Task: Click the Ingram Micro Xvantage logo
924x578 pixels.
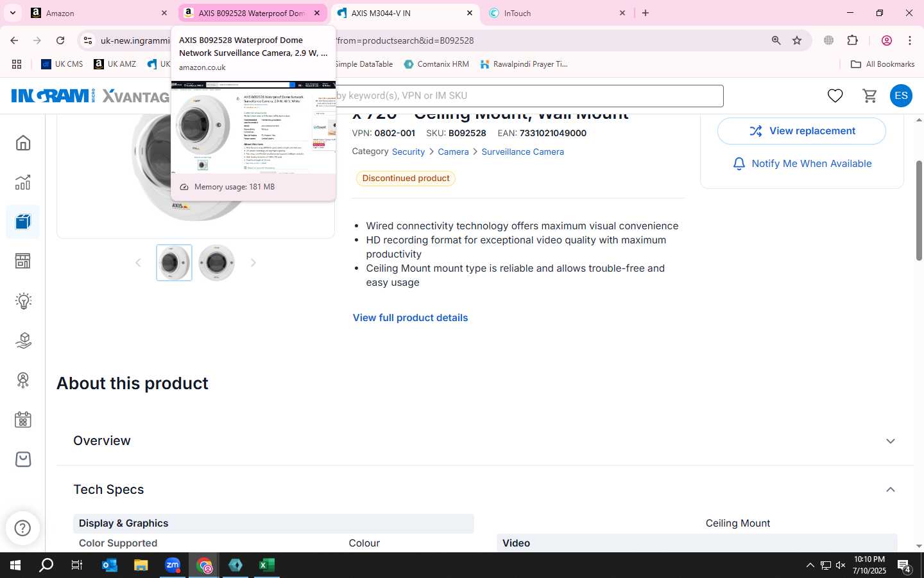Action: click(90, 96)
